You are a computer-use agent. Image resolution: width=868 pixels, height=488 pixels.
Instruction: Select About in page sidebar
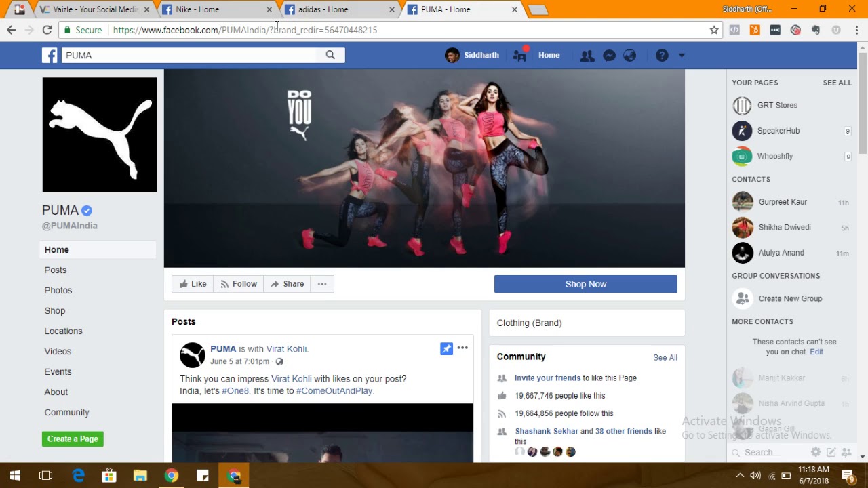point(56,392)
